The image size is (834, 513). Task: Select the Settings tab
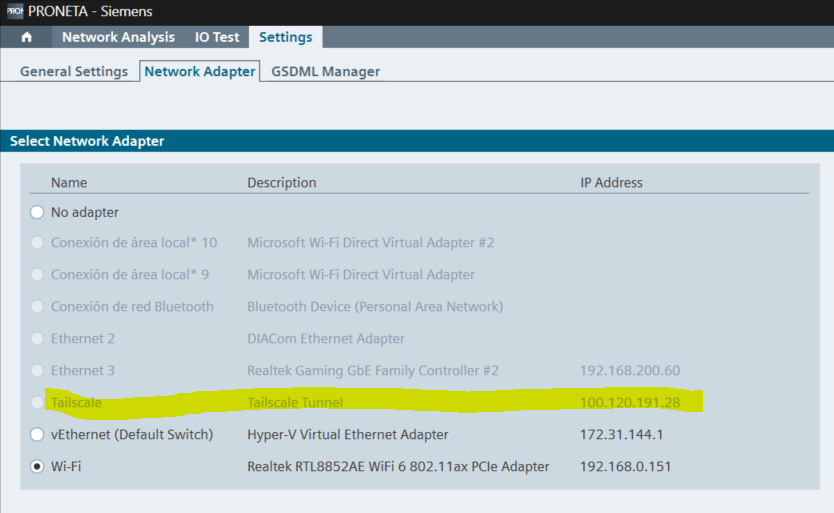(x=286, y=37)
